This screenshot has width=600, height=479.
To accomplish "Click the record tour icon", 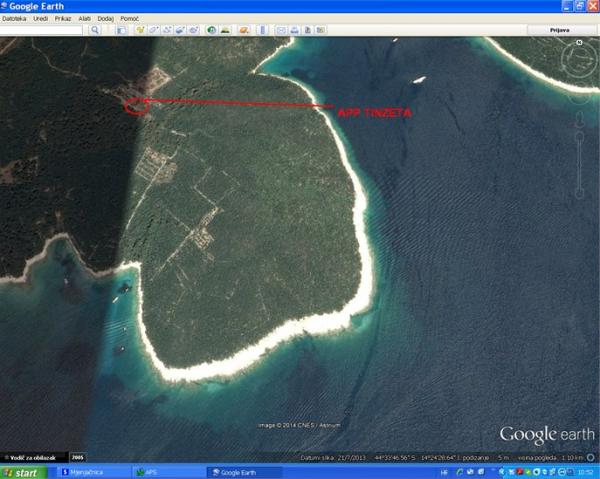I will click(x=193, y=30).
